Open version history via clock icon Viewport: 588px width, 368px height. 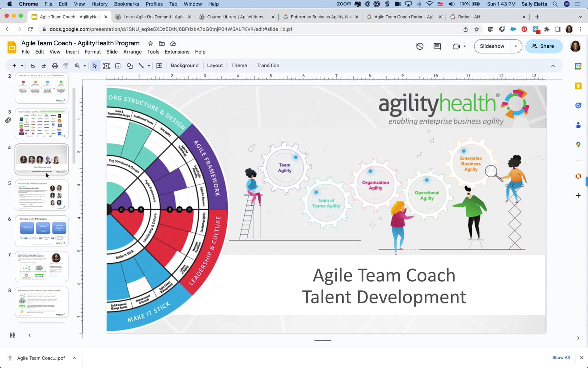(x=420, y=46)
